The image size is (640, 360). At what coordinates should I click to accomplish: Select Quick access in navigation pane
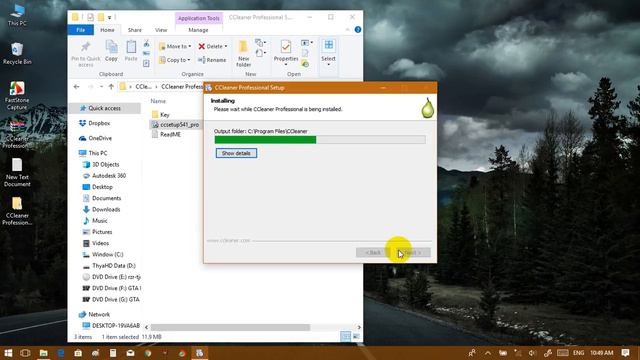[104, 108]
